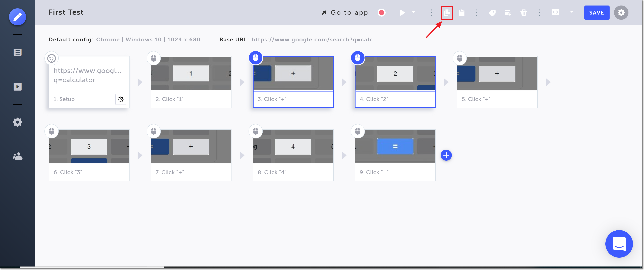Open Setup step settings gear
This screenshot has height=270, width=644.
(x=121, y=99)
